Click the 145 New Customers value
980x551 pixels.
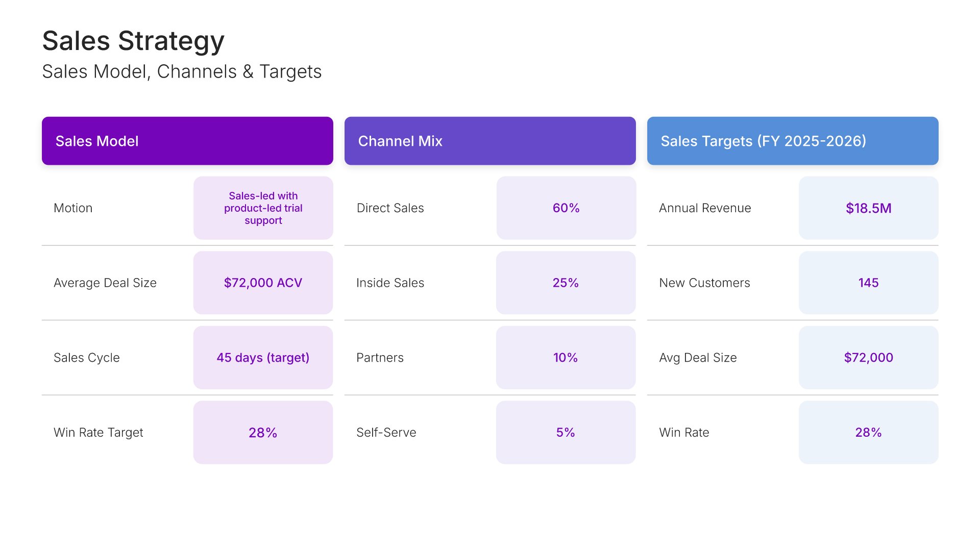click(869, 283)
